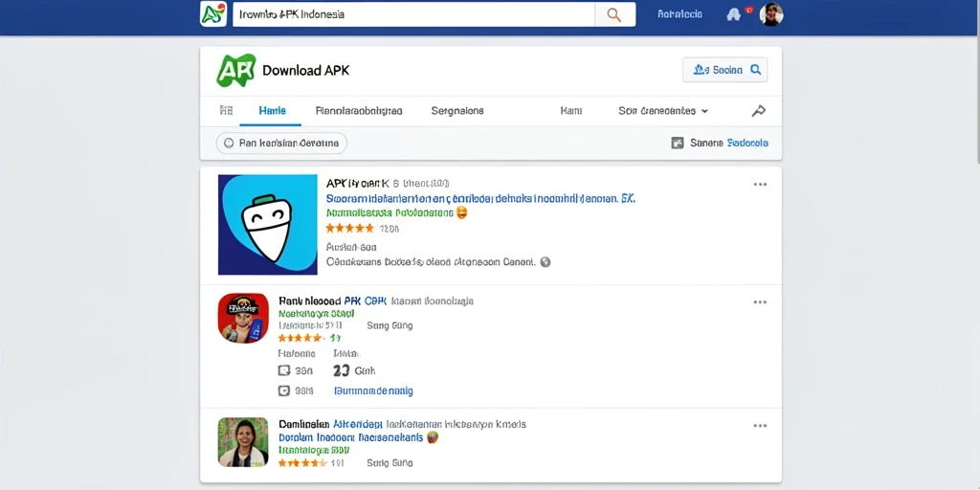Click the grid icon left of Home tab
Image resolution: width=980 pixels, height=490 pixels.
[226, 111]
